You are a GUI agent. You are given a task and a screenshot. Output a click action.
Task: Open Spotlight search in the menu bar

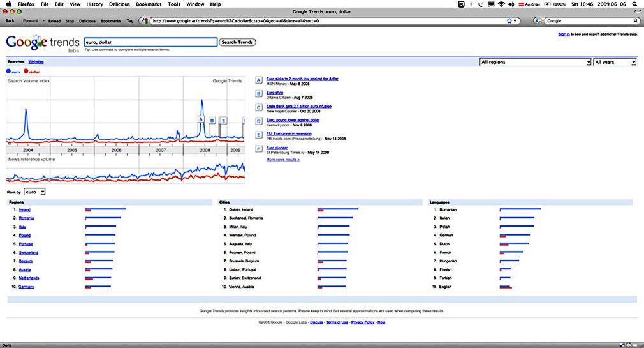pos(635,4)
